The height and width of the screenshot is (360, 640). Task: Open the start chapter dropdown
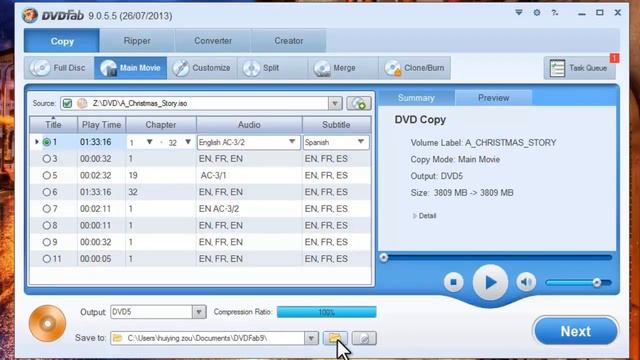(149, 142)
